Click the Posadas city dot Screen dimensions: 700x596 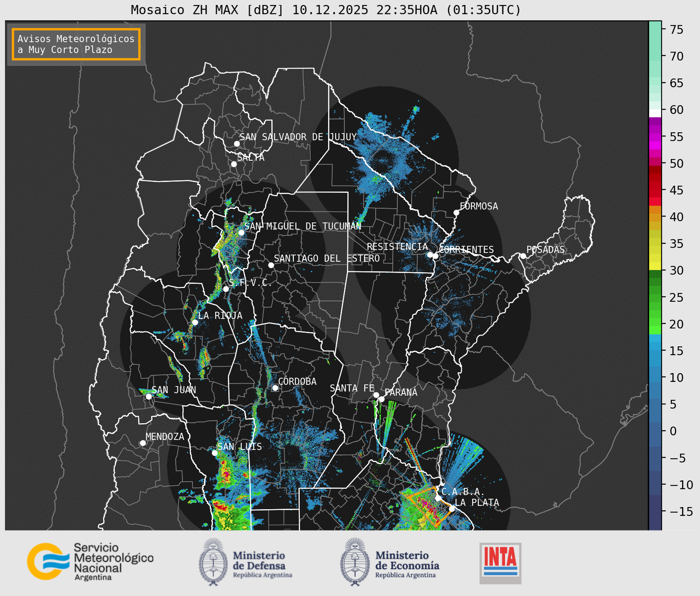point(523,256)
